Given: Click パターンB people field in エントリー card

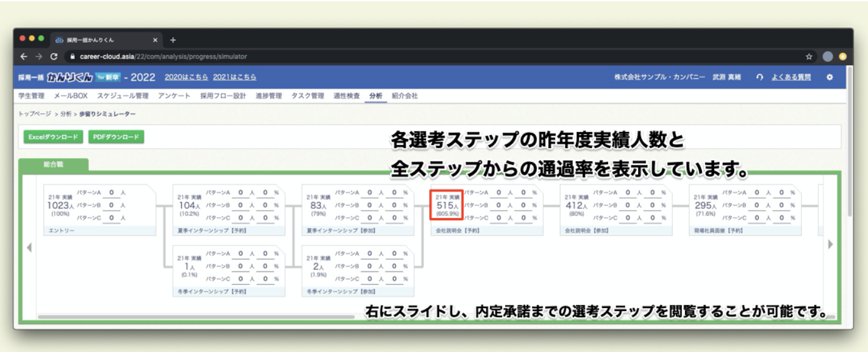Looking at the screenshot, I should point(112,205).
